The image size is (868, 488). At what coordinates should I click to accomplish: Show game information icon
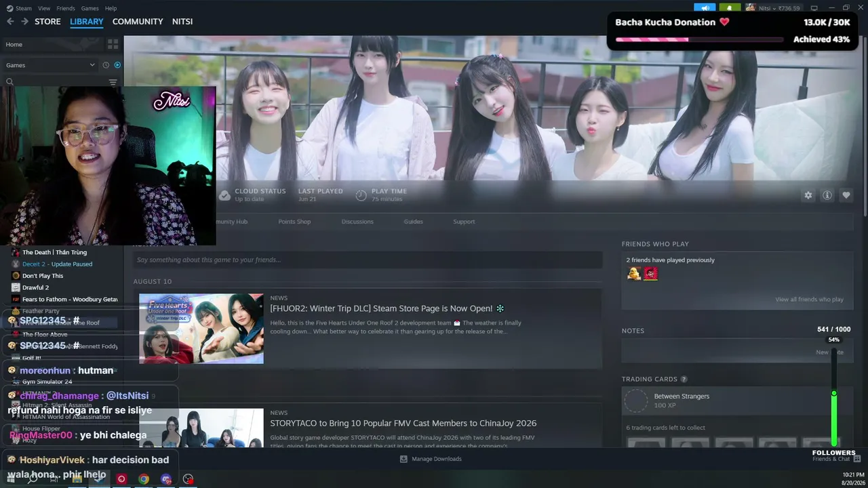point(827,195)
